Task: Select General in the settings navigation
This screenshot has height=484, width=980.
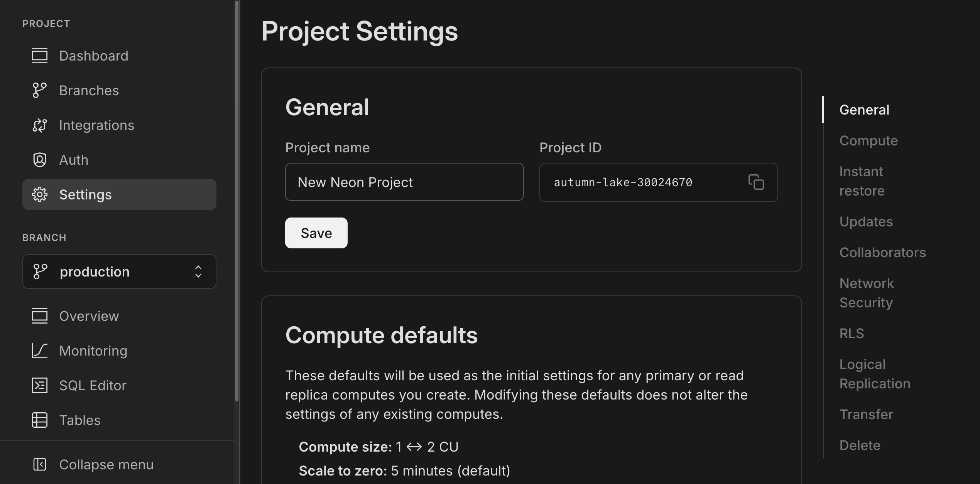Action: click(864, 110)
